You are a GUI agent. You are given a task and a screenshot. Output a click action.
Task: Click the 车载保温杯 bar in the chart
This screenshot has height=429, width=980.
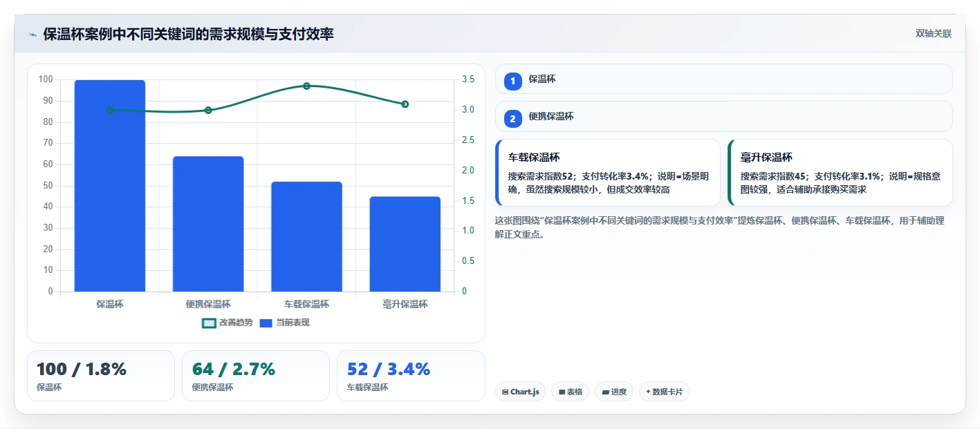click(x=306, y=237)
